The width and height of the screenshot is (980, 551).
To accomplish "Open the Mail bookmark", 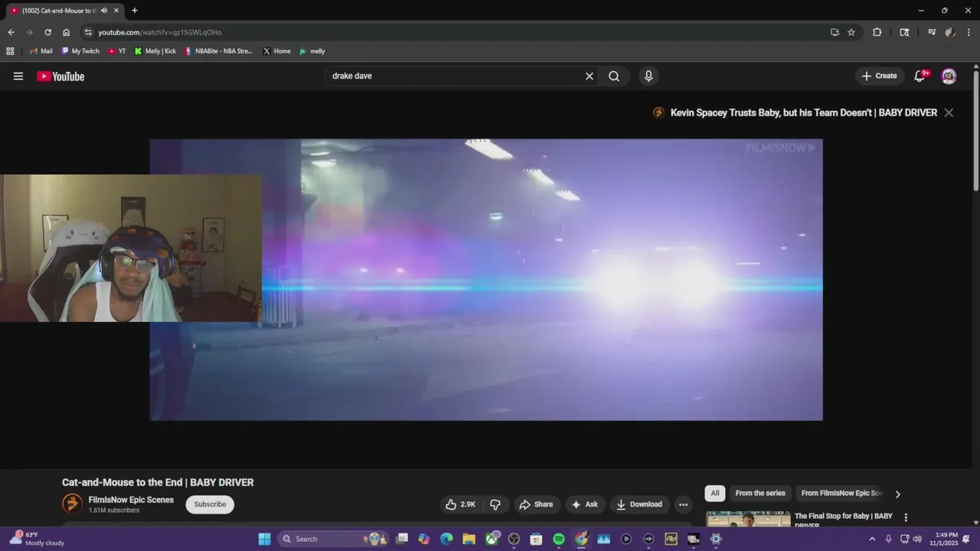I will click(x=41, y=51).
